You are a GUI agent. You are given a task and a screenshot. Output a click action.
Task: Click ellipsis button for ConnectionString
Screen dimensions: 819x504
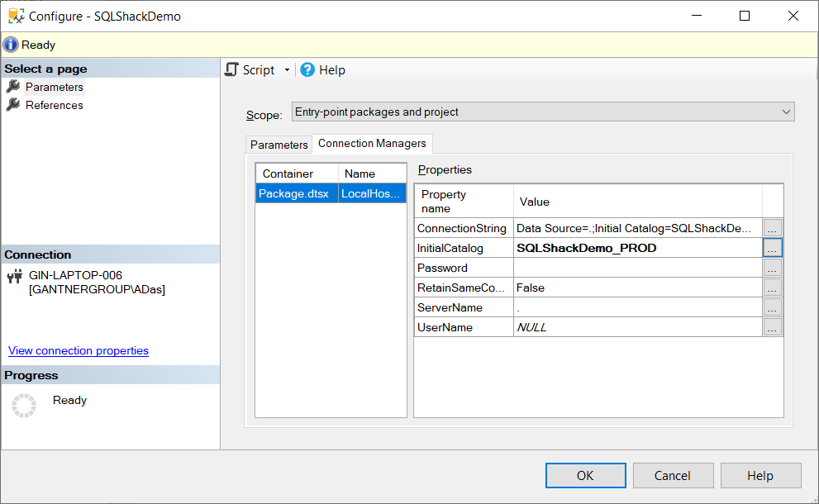coord(772,228)
